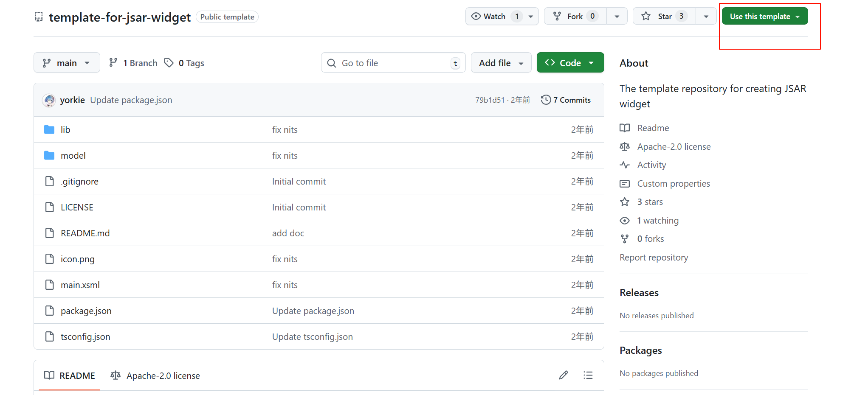Screen dimensions: 868x395
Task: Click the Activity link text
Action: pos(651,165)
